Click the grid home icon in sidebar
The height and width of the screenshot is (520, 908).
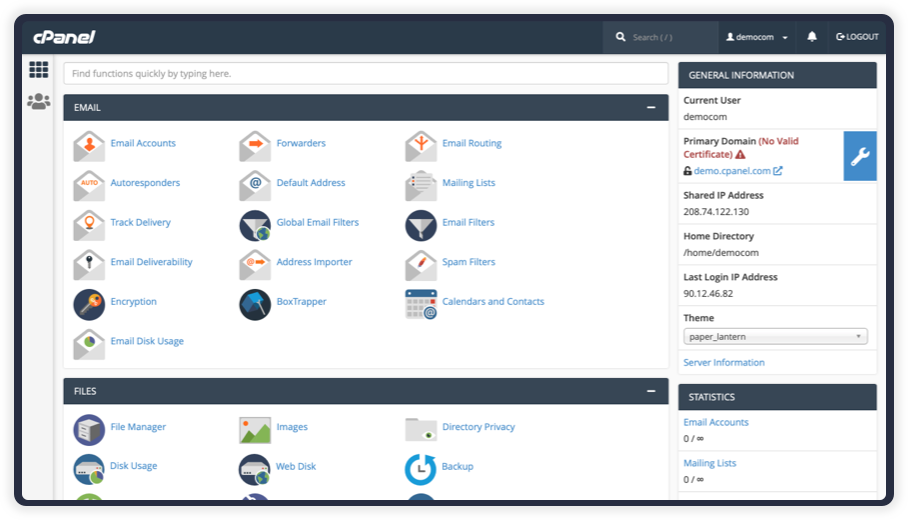point(39,70)
